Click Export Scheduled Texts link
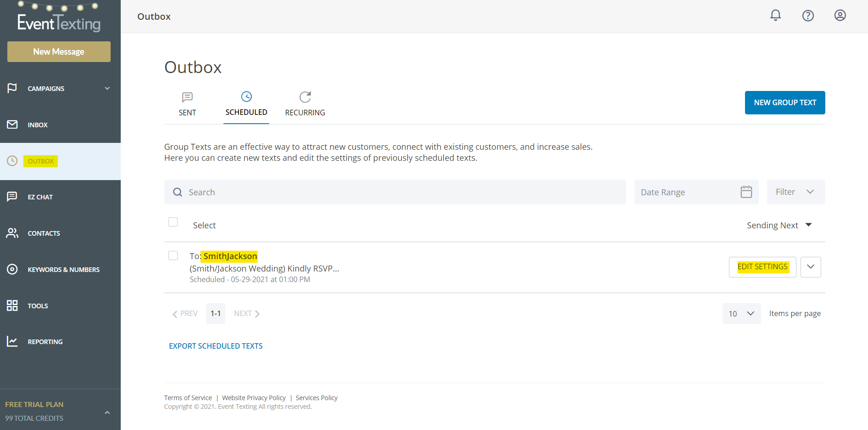 tap(216, 346)
